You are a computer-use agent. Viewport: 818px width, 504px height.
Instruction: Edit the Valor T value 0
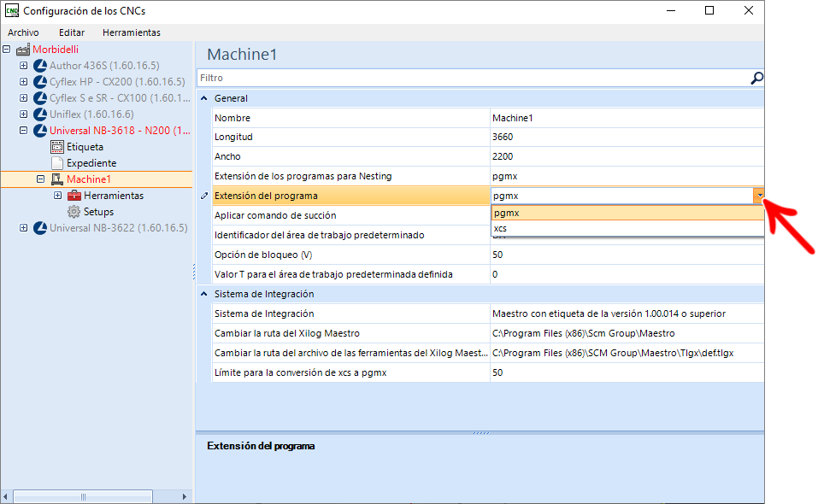pyautogui.click(x=627, y=275)
